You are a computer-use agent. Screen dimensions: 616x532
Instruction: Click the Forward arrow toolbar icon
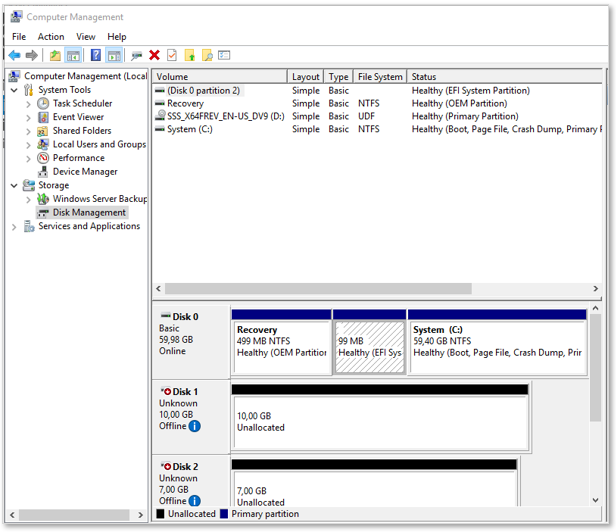32,55
